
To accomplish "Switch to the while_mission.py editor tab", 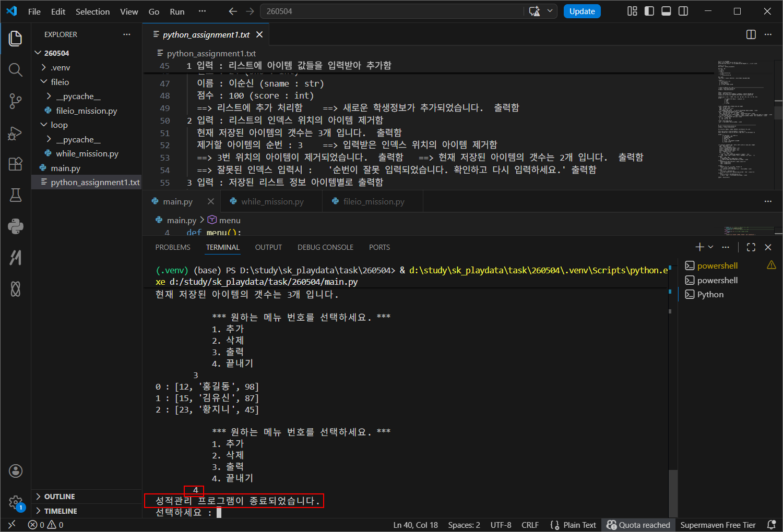I will (272, 201).
